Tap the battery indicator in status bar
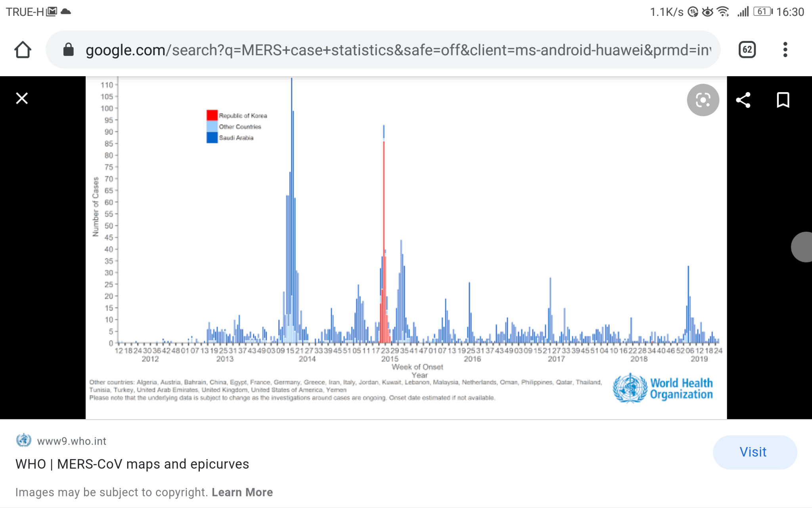The height and width of the screenshot is (508, 812). [x=762, y=12]
